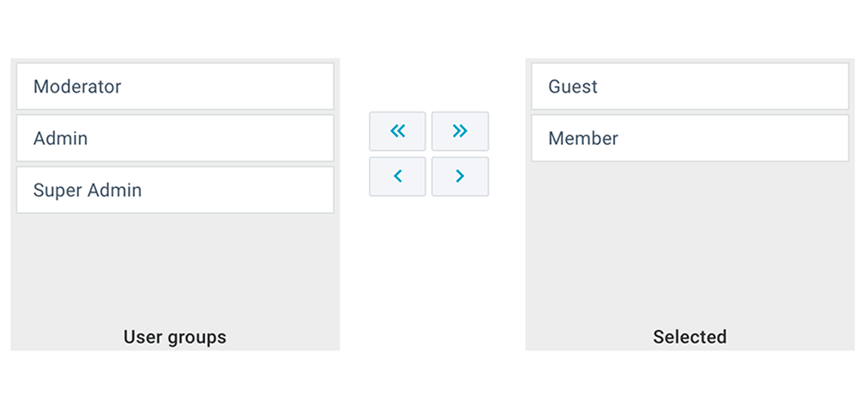The width and height of the screenshot is (868, 400).
Task: Click the move all left double-chevron button
Action: (397, 131)
